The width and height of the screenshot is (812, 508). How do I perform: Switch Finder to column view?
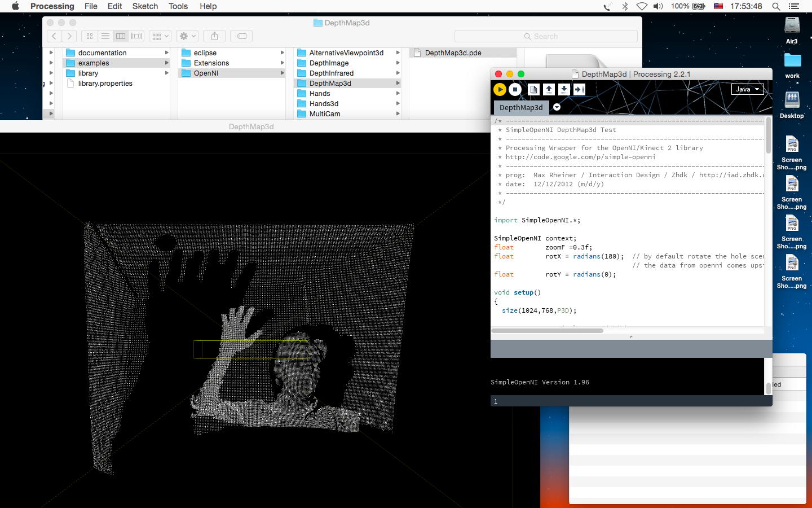(x=121, y=36)
